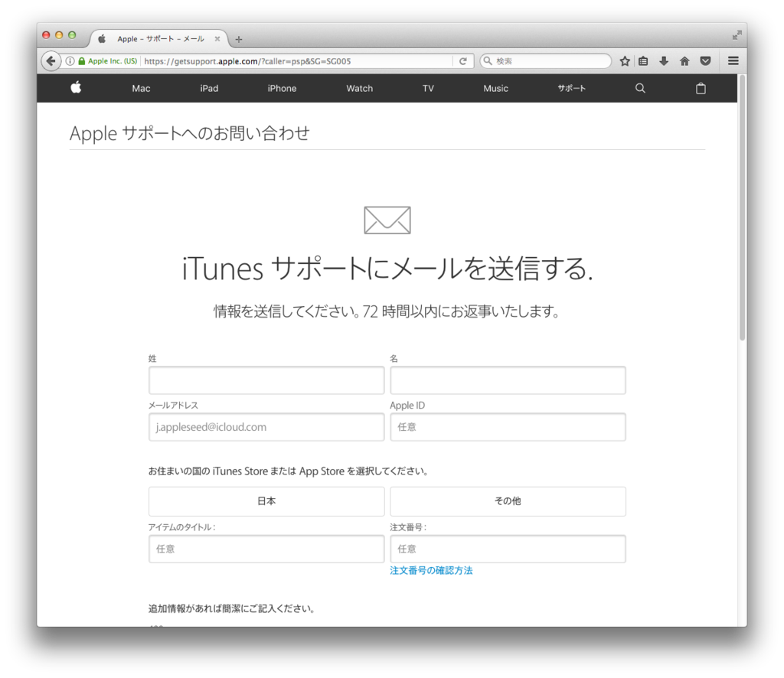Open site search magnifier in Apple nav
The height and width of the screenshot is (678, 784).
[640, 88]
